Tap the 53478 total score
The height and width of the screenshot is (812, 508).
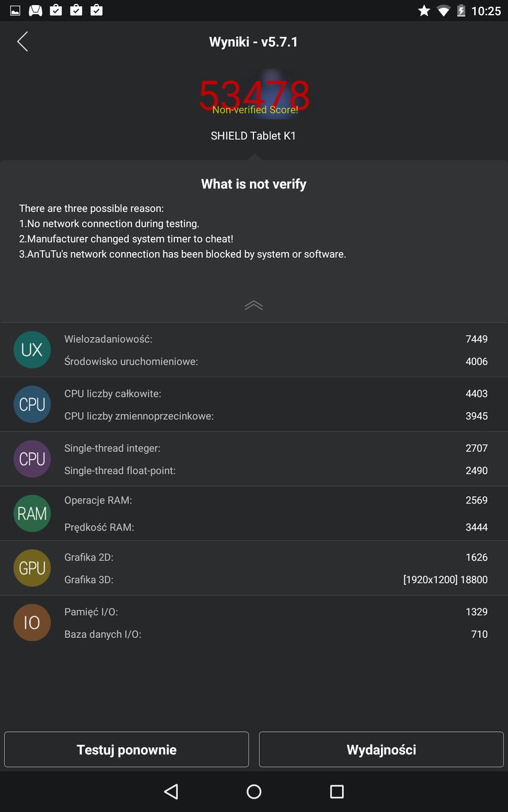(254, 95)
